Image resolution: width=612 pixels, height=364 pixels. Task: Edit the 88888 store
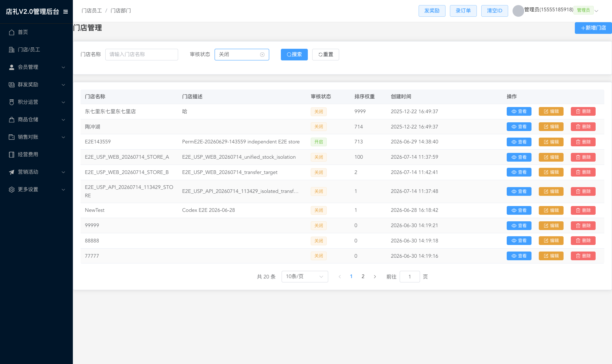[551, 241]
